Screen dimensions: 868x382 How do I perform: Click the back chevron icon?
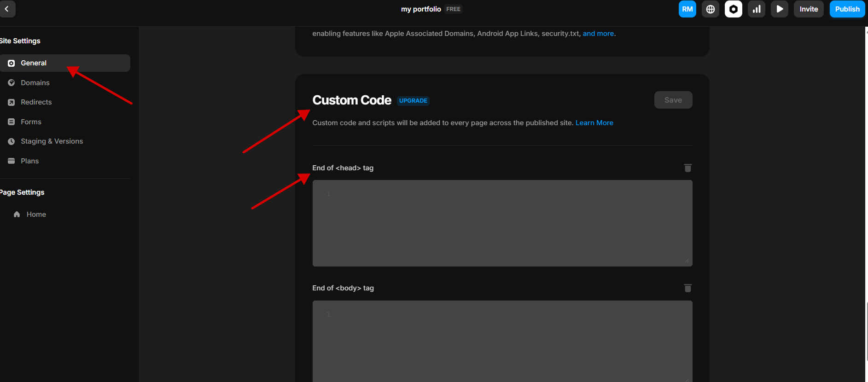click(x=6, y=9)
